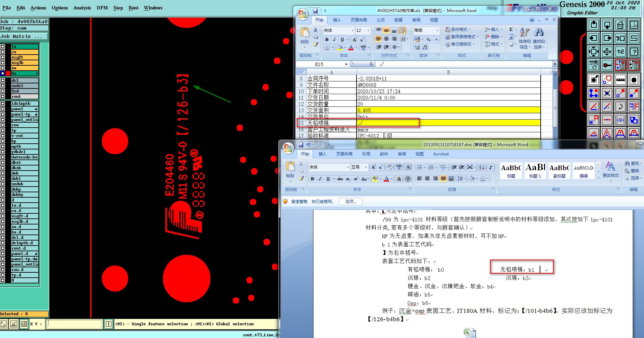Click the wrap text icon in Excel
This screenshot has width=644, height=338.
tap(402, 30)
